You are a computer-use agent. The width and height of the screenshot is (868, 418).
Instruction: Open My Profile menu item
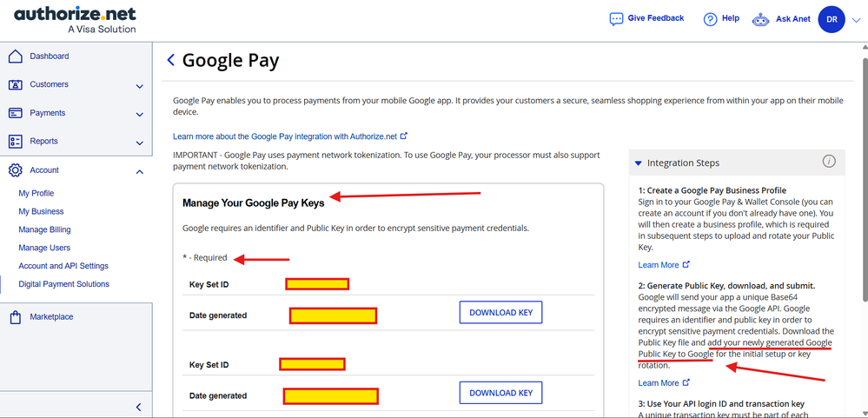click(x=36, y=193)
